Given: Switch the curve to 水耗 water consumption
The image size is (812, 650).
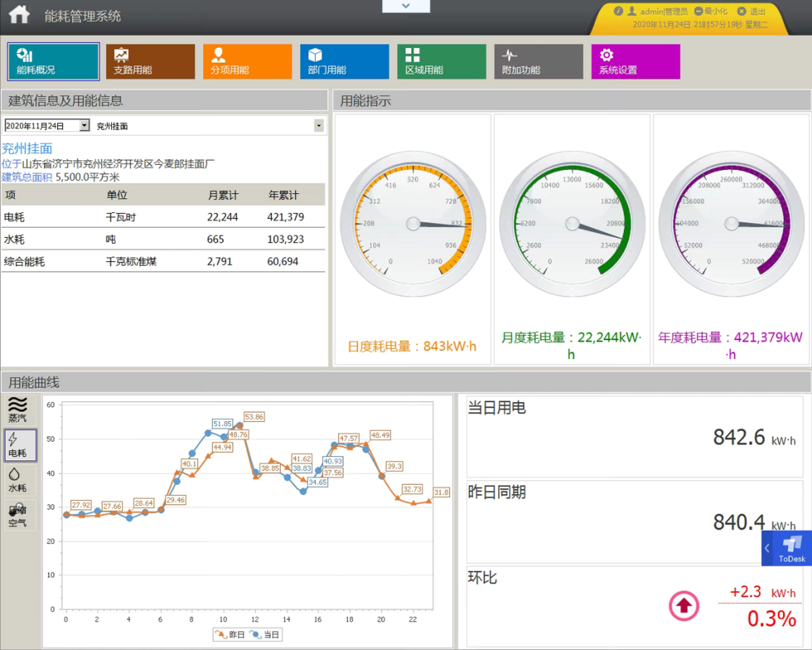Looking at the screenshot, I should pos(18,480).
